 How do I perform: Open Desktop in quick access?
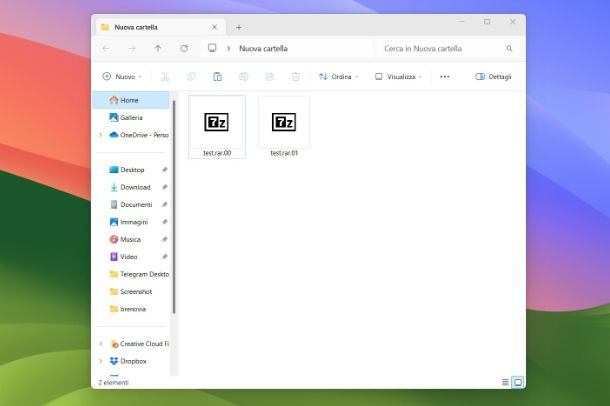point(127,170)
